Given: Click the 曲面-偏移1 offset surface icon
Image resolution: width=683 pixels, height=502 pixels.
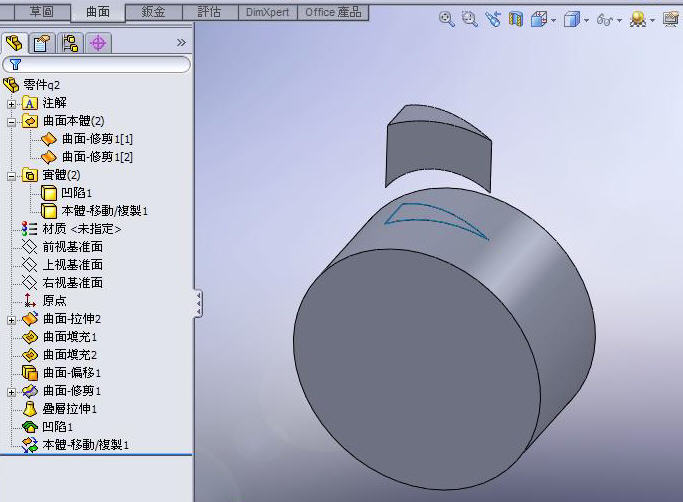Looking at the screenshot, I should pos(30,373).
